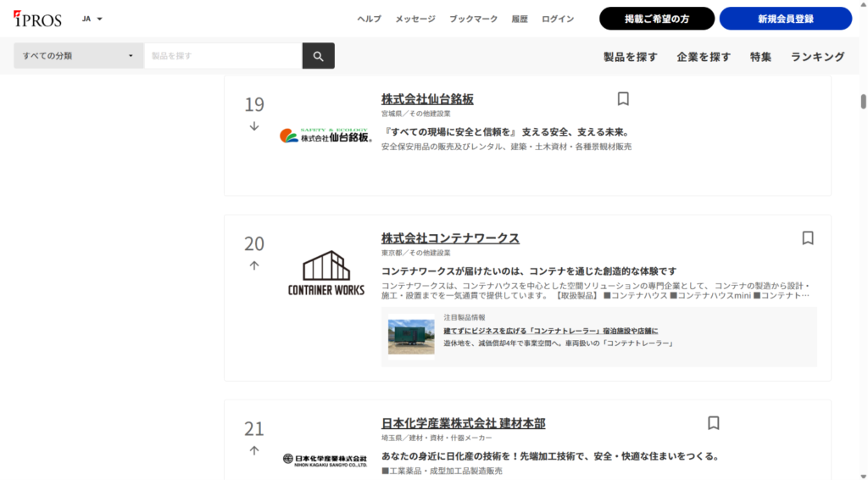Click the 掲載ご希望の方 button

(x=657, y=19)
